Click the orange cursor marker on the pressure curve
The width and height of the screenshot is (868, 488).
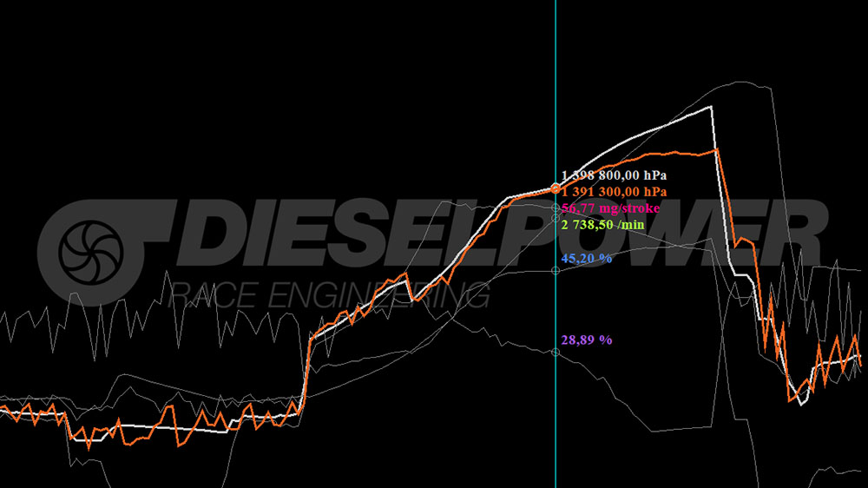point(556,189)
